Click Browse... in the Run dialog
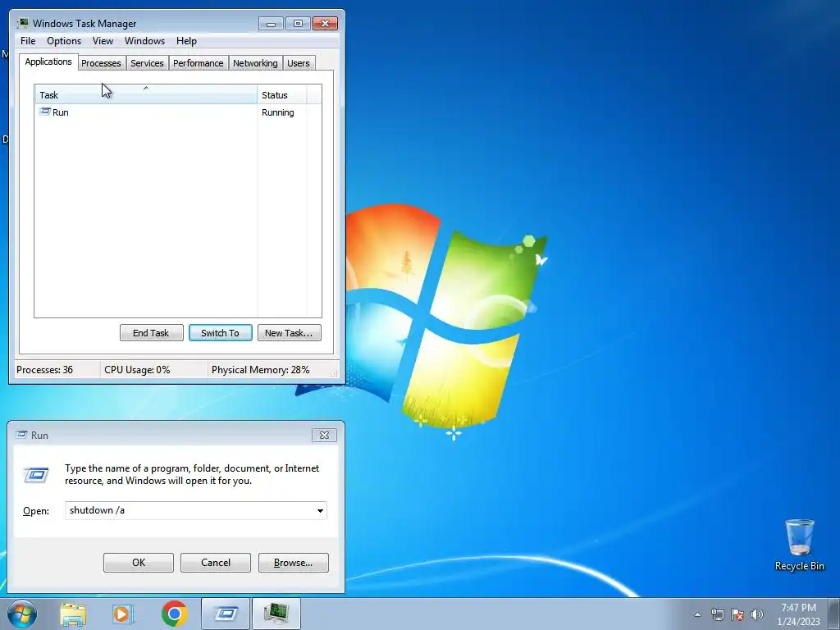 coord(293,563)
